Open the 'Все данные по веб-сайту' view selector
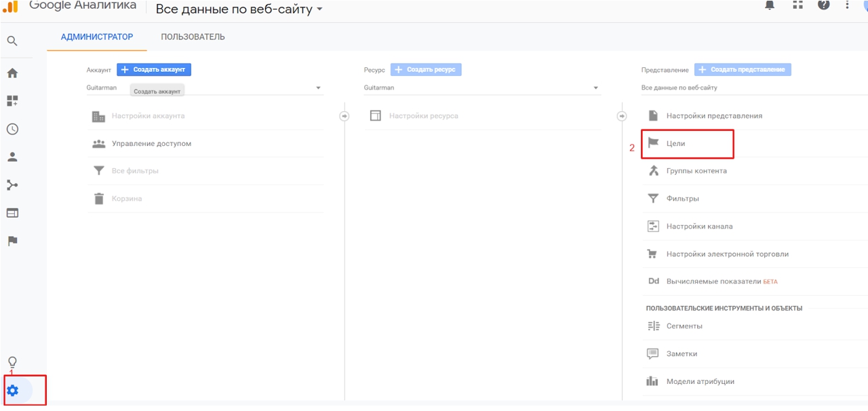 (239, 9)
